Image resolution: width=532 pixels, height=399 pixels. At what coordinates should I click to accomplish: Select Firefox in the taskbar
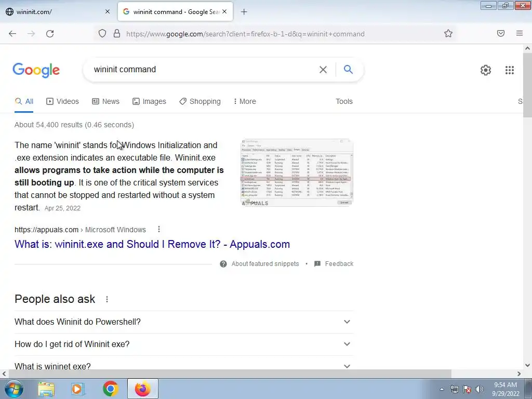143,389
